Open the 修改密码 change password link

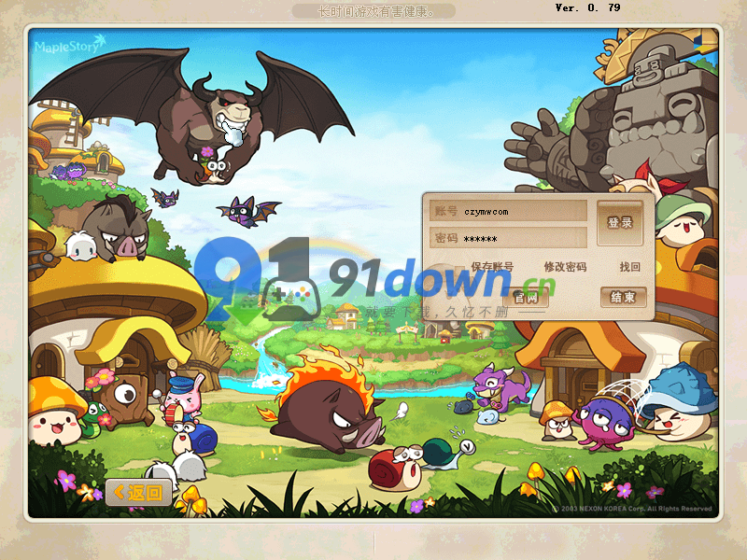(x=565, y=267)
